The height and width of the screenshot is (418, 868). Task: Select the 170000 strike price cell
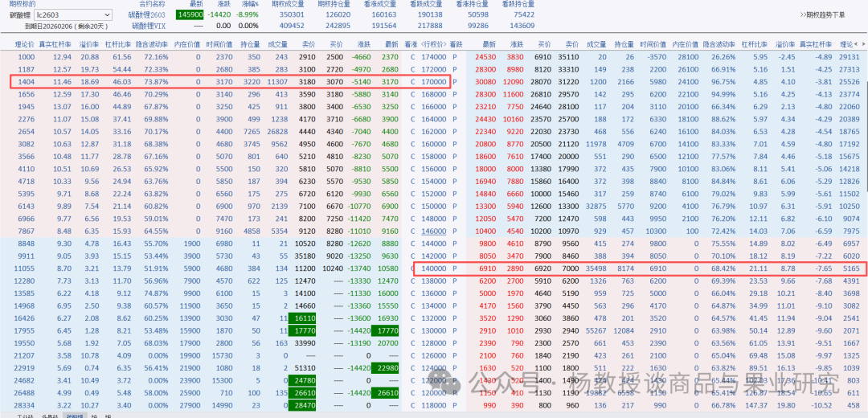pyautogui.click(x=433, y=81)
